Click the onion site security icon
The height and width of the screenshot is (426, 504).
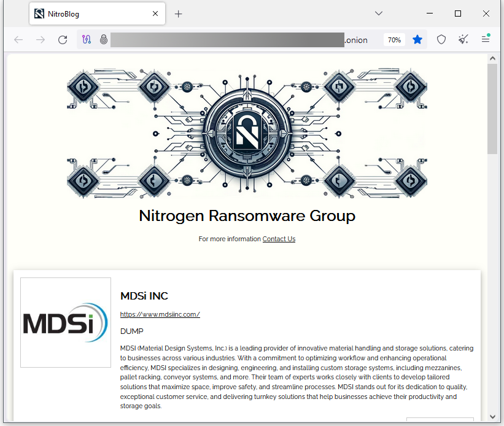pyautogui.click(x=104, y=39)
